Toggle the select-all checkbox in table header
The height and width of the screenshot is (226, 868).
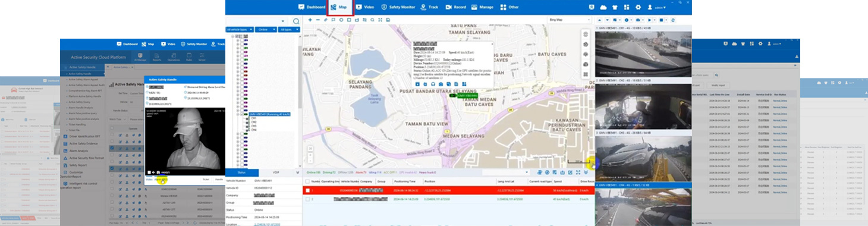307,181
